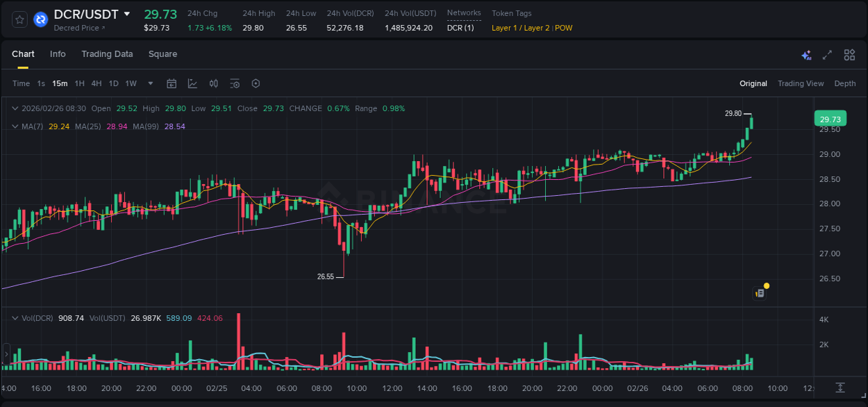Open candlestick display options icon
Image resolution: width=868 pixels, height=407 pixels.
(213, 83)
